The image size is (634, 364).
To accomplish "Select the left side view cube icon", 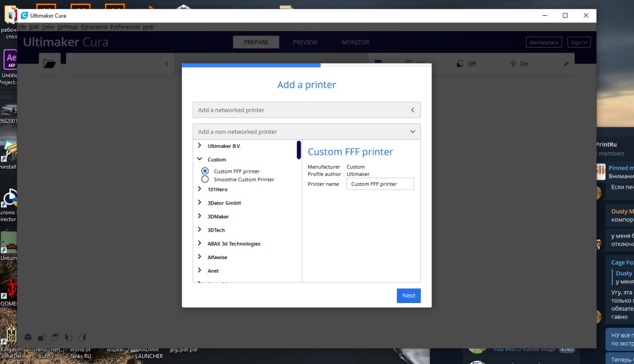I will coord(68,337).
